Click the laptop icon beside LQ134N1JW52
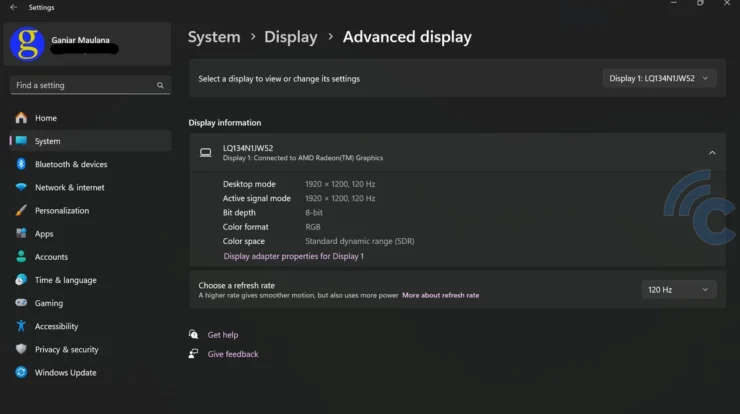This screenshot has height=414, width=740. pos(205,152)
